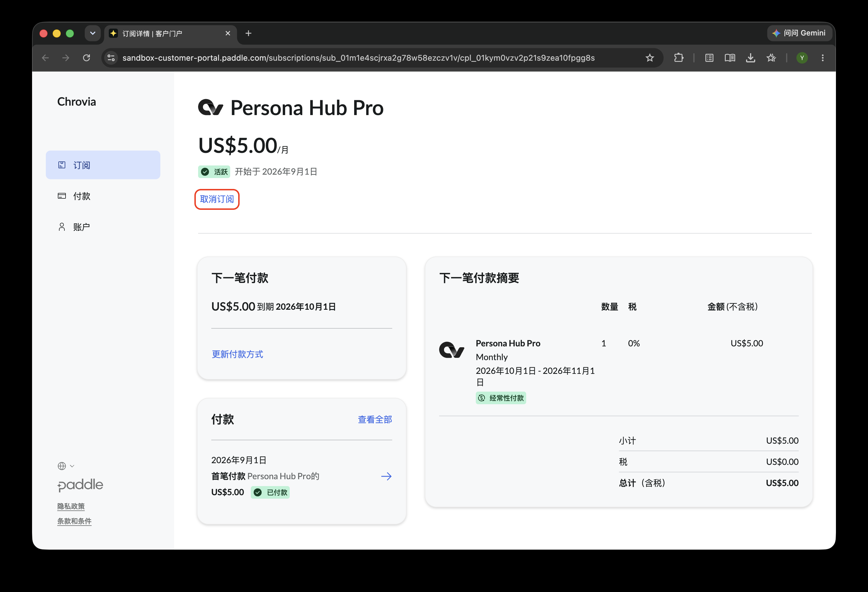Screen dimensions: 868x592
Task: Open the extensions puzzle icon
Action: [678, 58]
